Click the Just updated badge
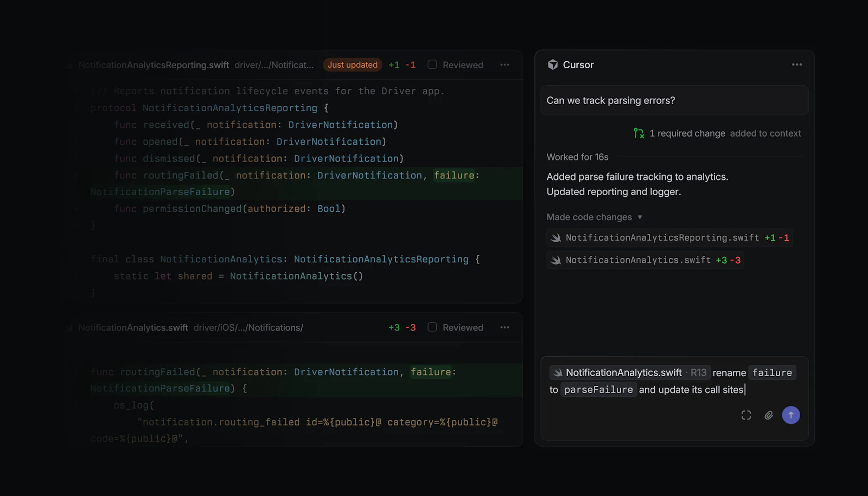Viewport: 868px width, 496px height. point(353,65)
